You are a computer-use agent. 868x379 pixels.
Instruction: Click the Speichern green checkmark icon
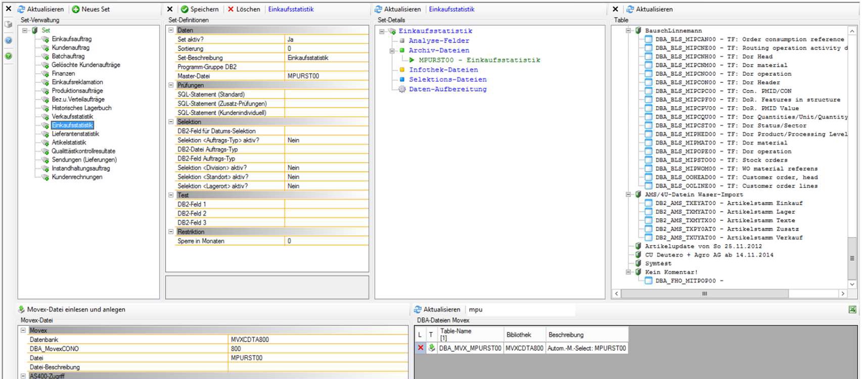185,9
